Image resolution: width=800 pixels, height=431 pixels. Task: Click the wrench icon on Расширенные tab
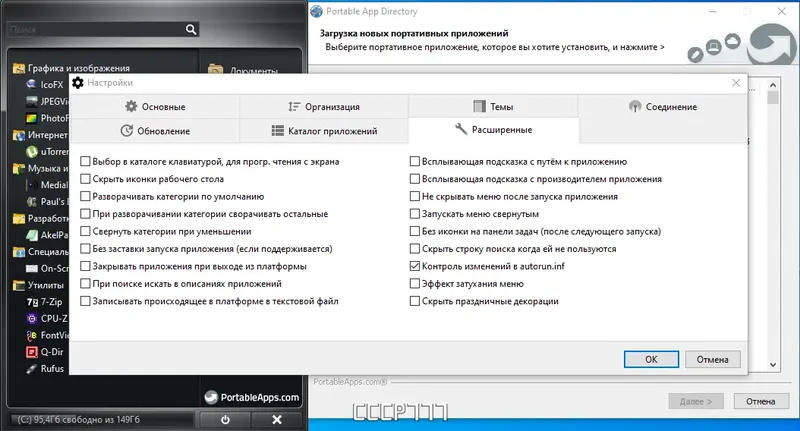coord(461,129)
